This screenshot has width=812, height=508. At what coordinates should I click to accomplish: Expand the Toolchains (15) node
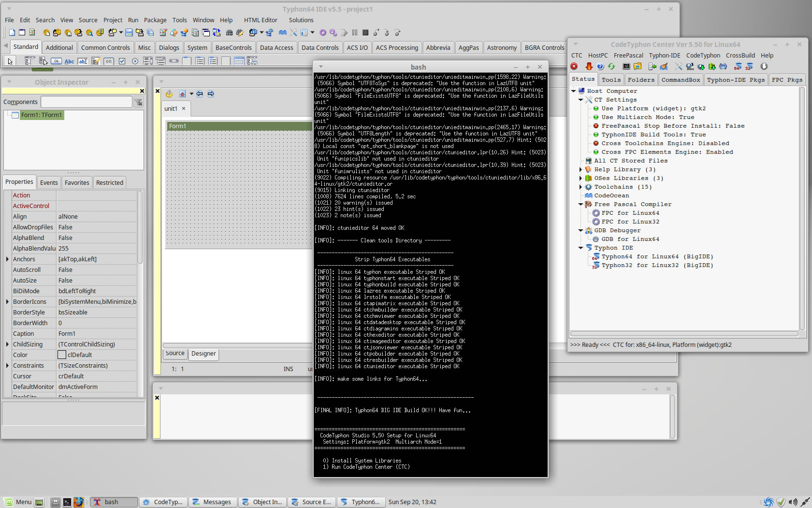pos(581,187)
